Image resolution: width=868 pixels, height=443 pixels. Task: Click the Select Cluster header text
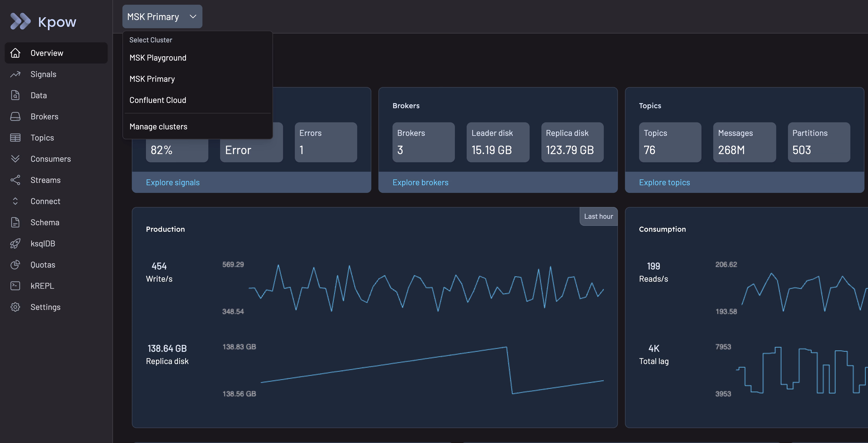(x=151, y=40)
